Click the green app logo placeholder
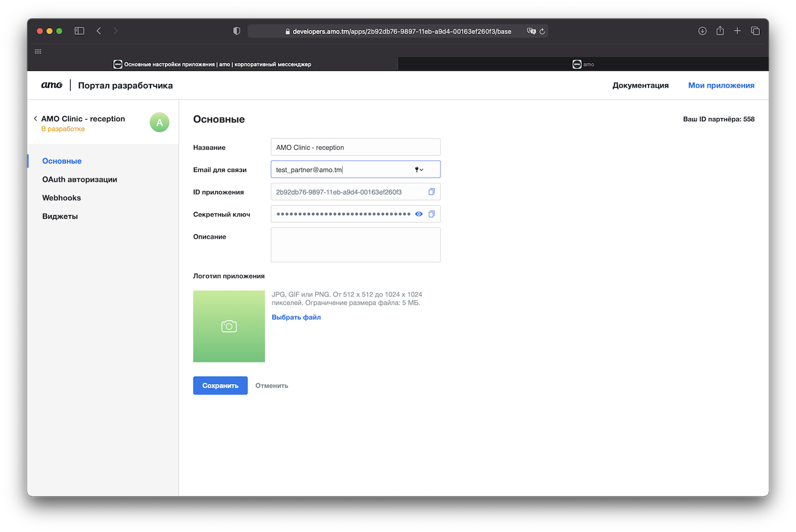The width and height of the screenshot is (796, 532). pyautogui.click(x=229, y=326)
